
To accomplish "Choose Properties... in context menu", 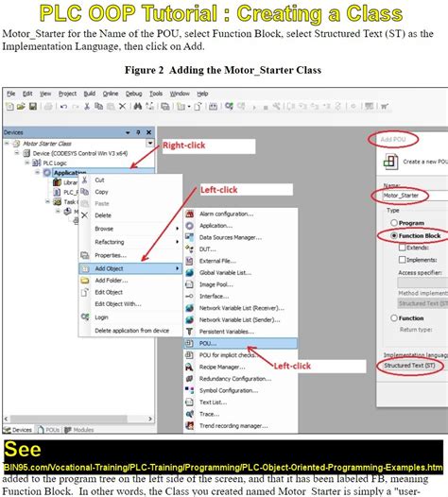I will tap(111, 255).
